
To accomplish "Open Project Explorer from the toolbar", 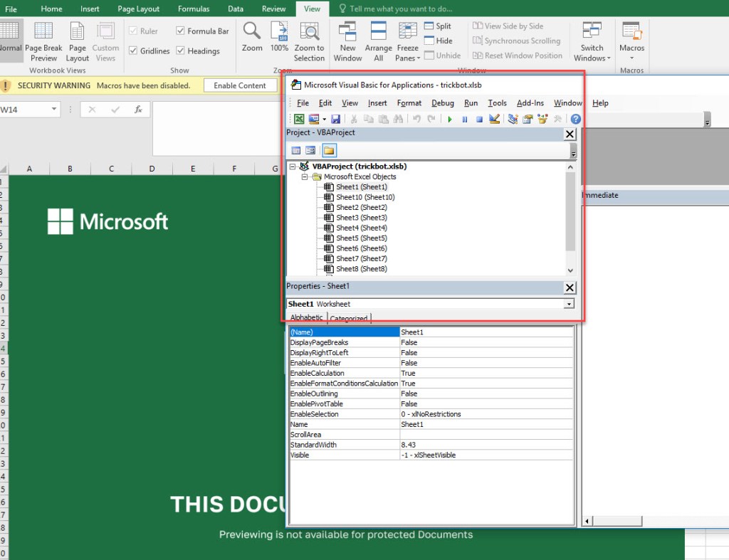I will tap(513, 120).
